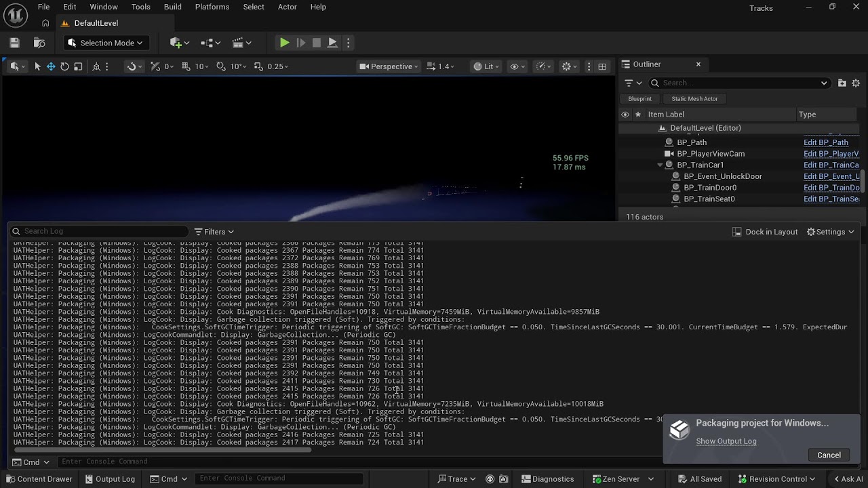Open the Edit BP_TrainDoor link

tap(831, 188)
